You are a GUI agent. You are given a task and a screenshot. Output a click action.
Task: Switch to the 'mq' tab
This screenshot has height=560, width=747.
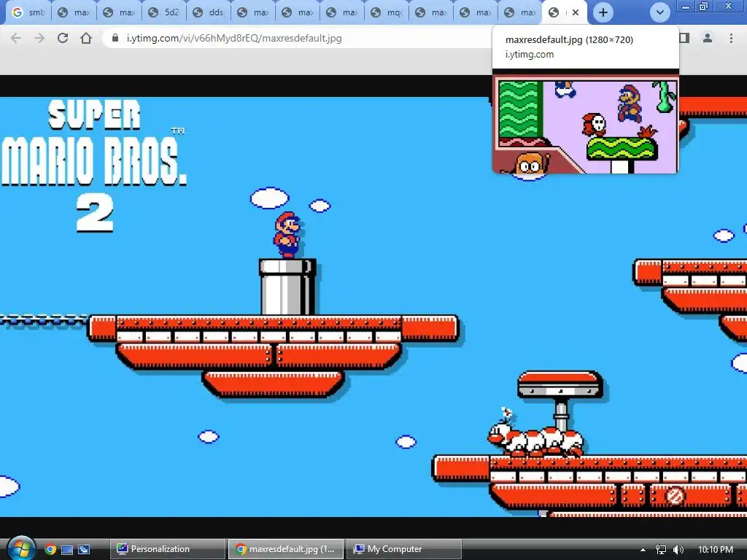click(387, 12)
